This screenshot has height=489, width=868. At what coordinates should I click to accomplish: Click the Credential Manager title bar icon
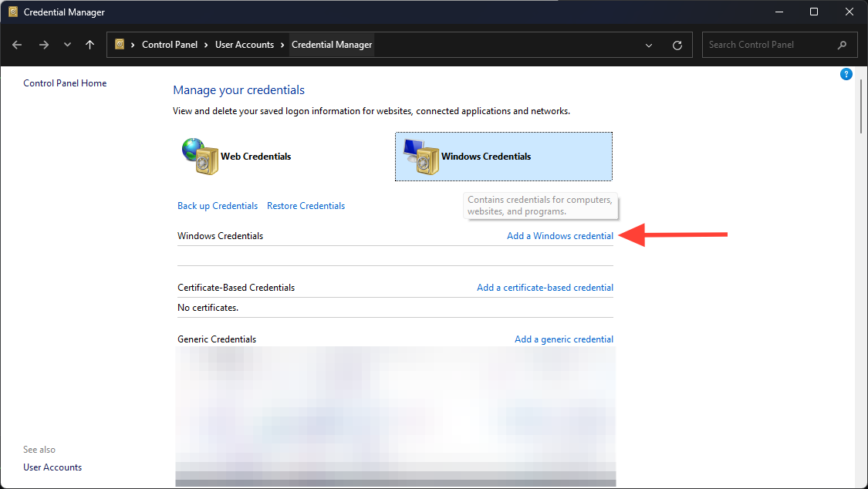13,12
